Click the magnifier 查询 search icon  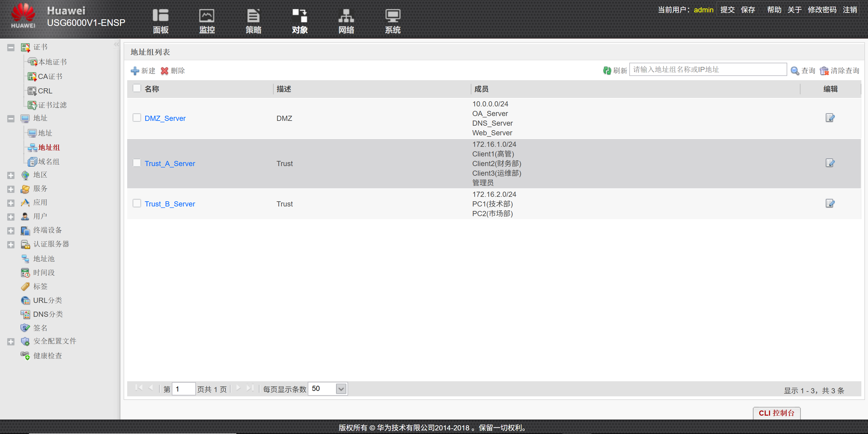[795, 71]
